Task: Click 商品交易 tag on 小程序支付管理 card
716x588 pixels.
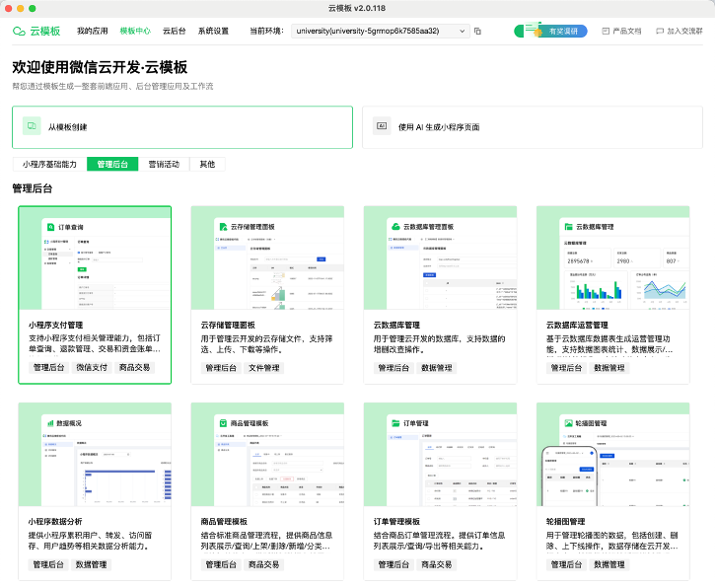Action: [135, 367]
